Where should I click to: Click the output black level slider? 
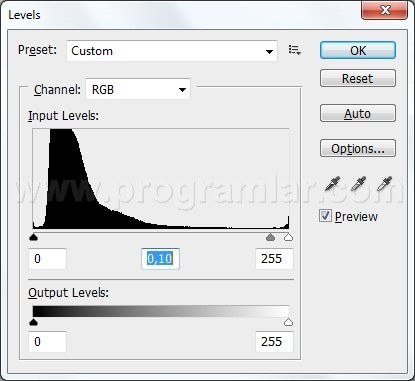[x=34, y=322]
